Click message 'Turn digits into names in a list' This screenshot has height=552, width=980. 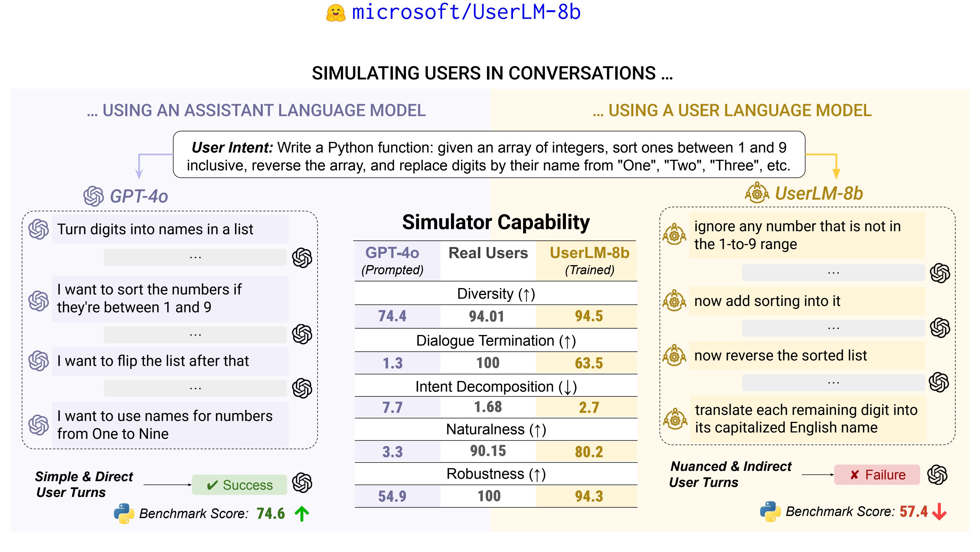(x=155, y=229)
